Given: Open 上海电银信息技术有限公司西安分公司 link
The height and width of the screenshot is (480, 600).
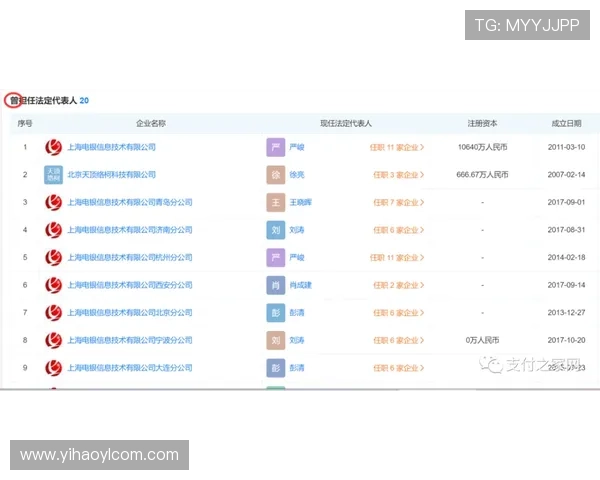Looking at the screenshot, I should pyautogui.click(x=130, y=285).
